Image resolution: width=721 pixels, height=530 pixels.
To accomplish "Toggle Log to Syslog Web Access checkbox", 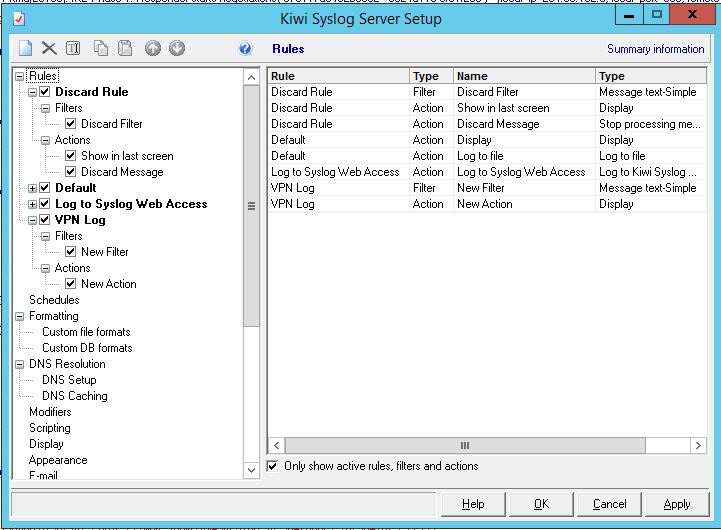I will (45, 204).
